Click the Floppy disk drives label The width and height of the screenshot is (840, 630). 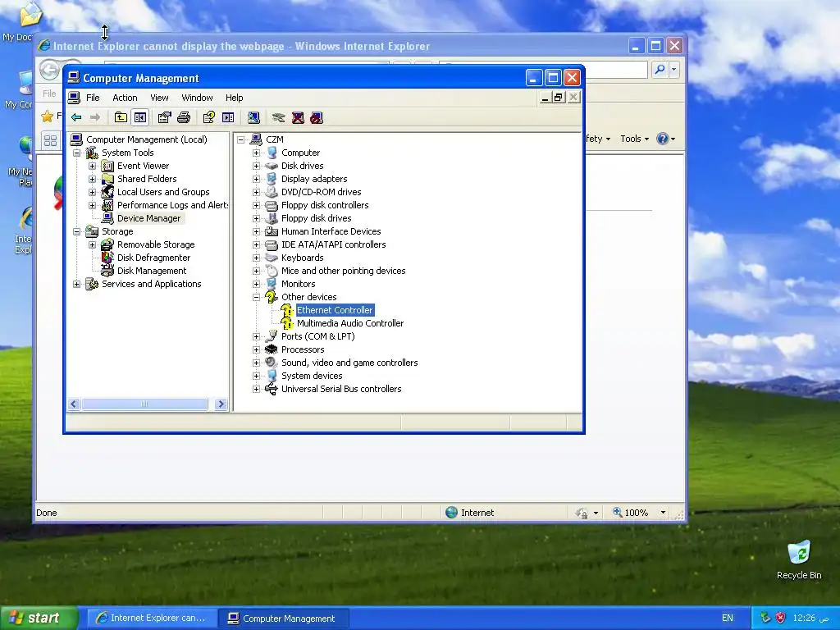coord(316,218)
